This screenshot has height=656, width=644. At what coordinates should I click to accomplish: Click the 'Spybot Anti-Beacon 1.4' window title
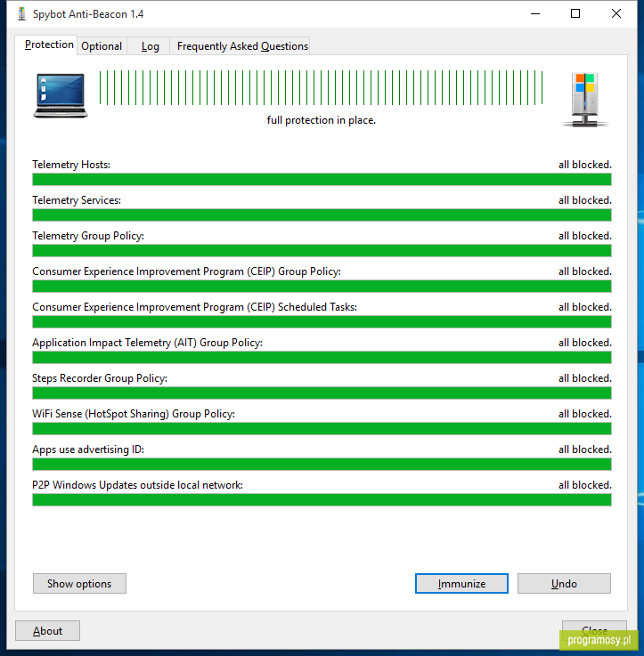88,14
